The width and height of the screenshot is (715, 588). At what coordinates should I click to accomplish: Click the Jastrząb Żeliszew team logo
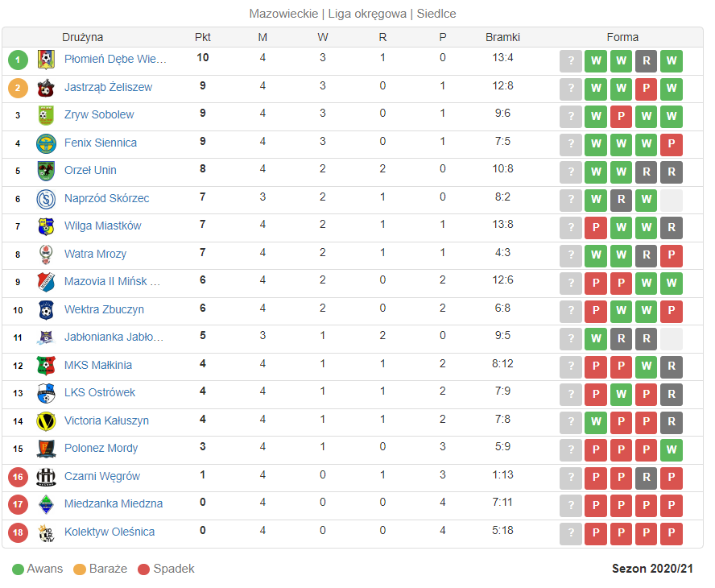point(46,88)
